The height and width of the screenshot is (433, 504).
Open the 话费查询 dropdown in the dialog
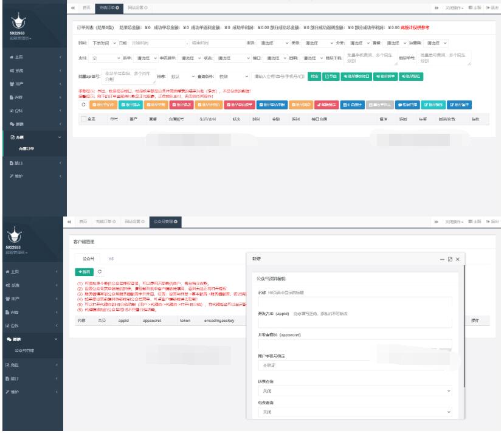click(355, 391)
